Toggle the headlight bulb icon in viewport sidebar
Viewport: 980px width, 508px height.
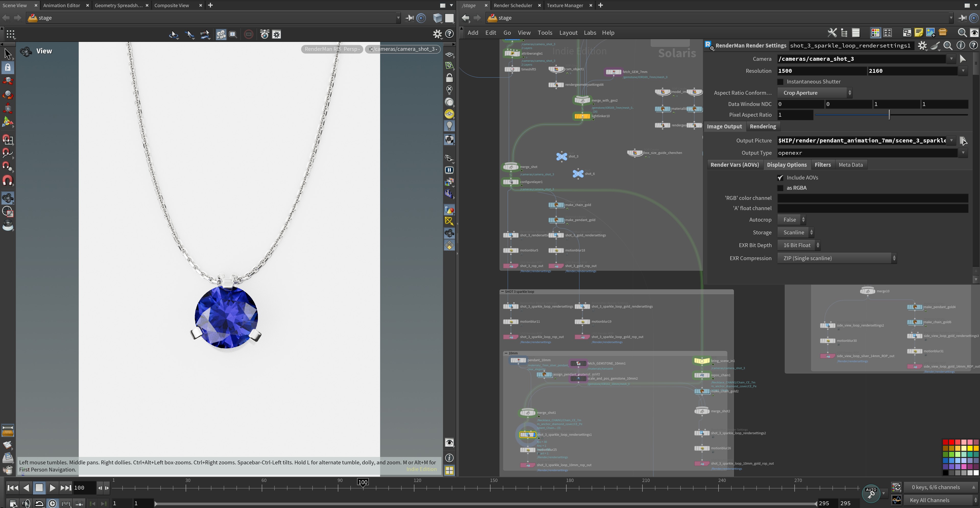[449, 126]
